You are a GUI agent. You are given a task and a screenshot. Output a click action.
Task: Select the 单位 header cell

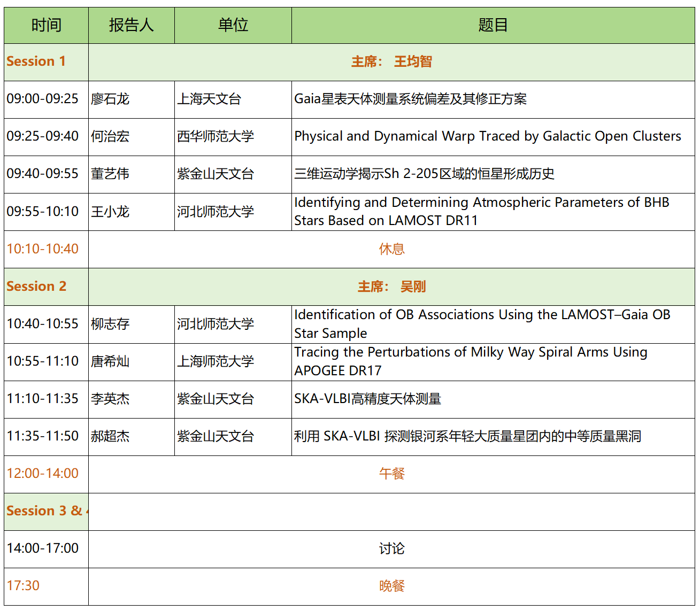pos(233,25)
